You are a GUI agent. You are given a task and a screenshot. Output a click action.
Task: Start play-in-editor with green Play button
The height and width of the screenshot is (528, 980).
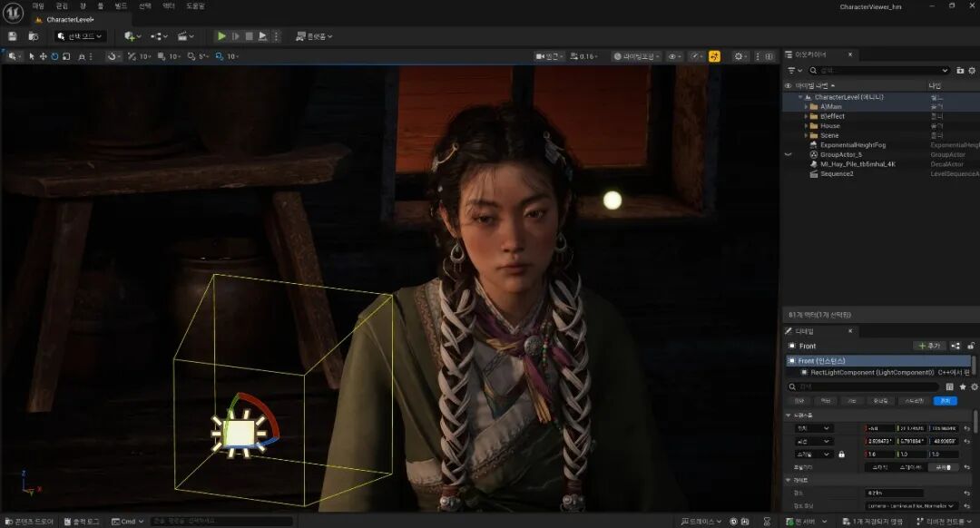pyautogui.click(x=221, y=36)
